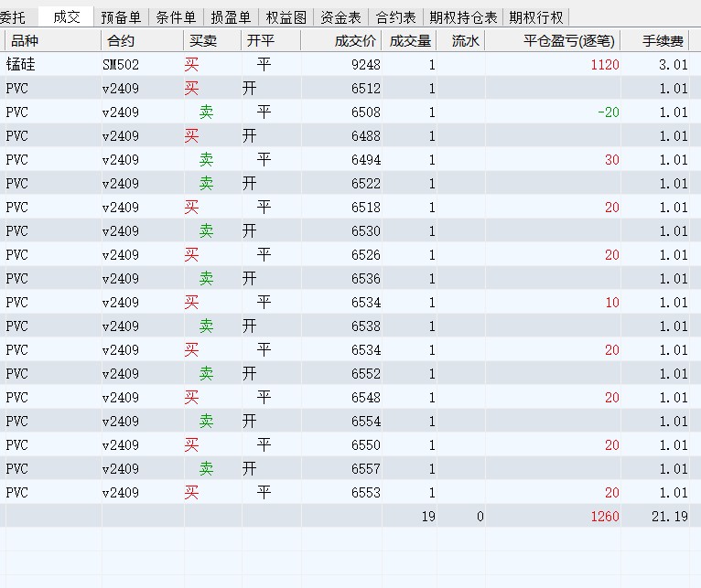The image size is (701, 588).
Task: Select the trade priced 6530
Action: [x=350, y=230]
